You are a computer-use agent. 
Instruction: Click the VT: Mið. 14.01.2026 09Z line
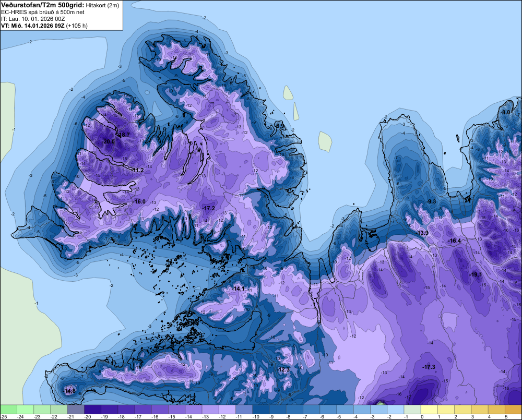[33, 26]
